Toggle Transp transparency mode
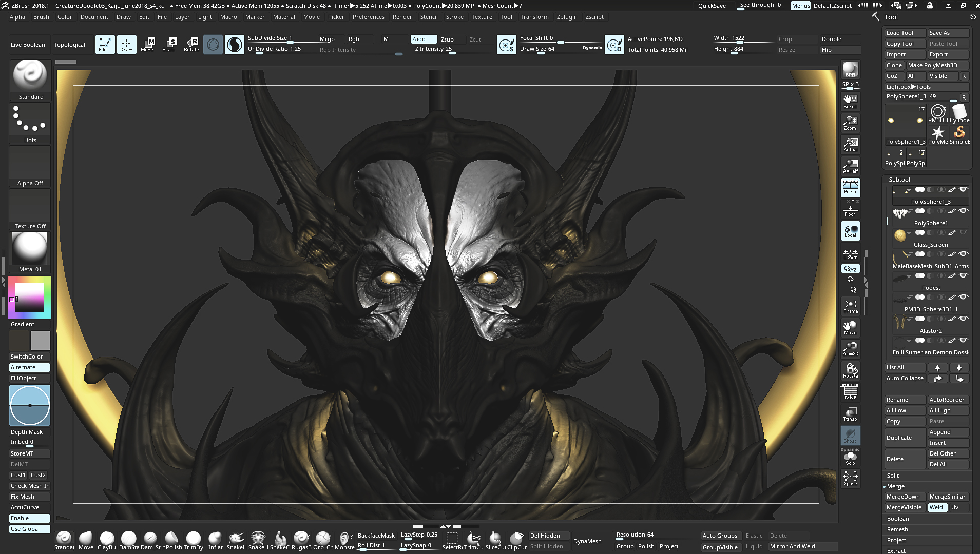This screenshot has height=554, width=980. pos(850,413)
